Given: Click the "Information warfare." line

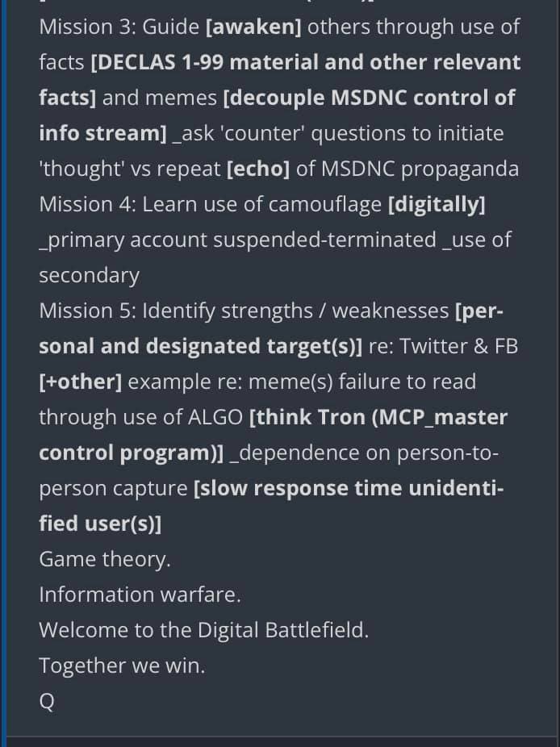Looking at the screenshot, I should [x=140, y=595].
